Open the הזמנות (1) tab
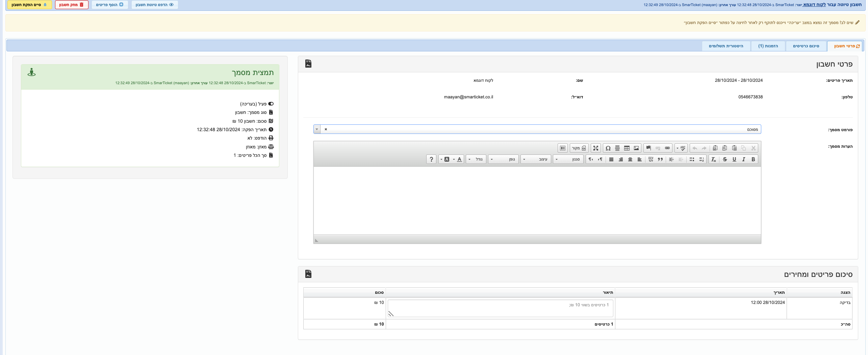The height and width of the screenshot is (355, 868). (768, 46)
